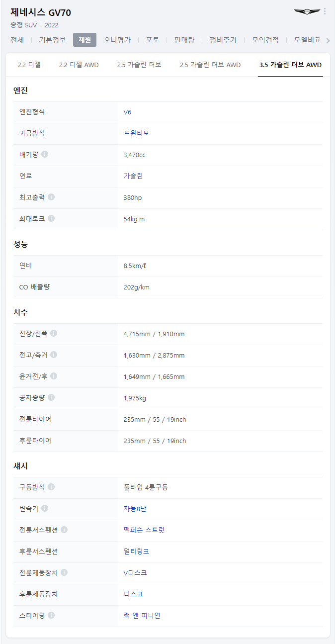Click the 1,975kg curb weight value
The width and height of the screenshot is (335, 644).
tap(135, 398)
